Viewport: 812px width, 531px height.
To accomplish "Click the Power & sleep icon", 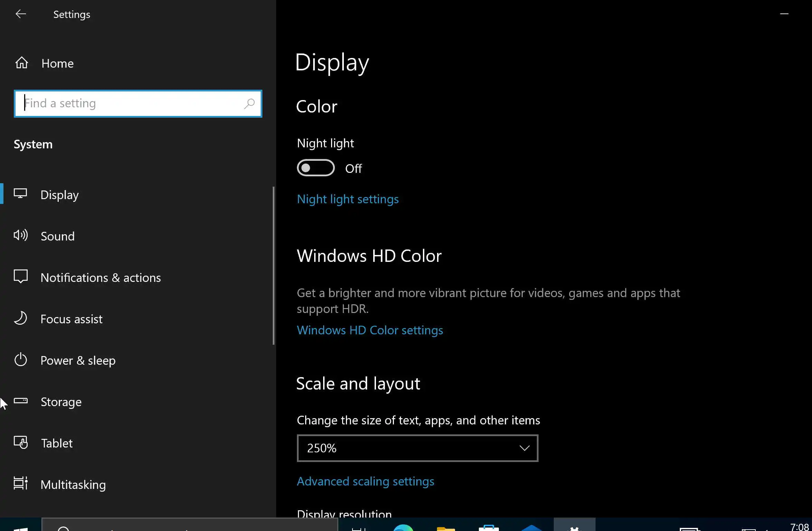I will click(21, 360).
